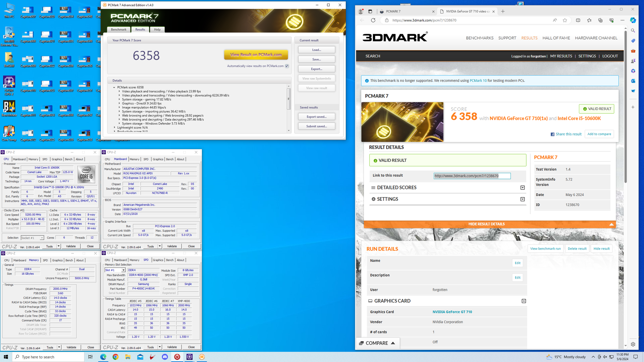Open Task View from taskbar
This screenshot has width=644, height=362.
click(x=90, y=357)
